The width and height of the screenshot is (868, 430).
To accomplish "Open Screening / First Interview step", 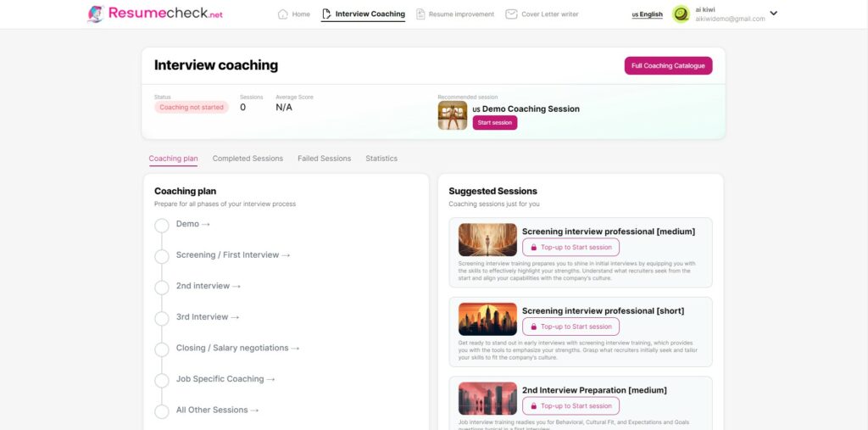I will click(233, 255).
